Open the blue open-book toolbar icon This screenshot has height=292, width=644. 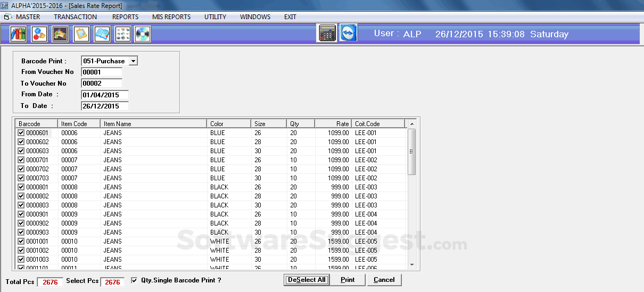point(102,34)
